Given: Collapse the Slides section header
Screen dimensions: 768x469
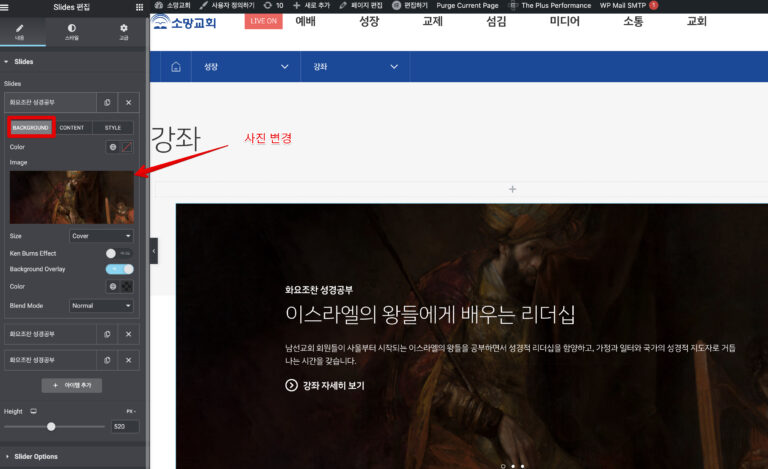Looking at the screenshot, I should 73,62.
